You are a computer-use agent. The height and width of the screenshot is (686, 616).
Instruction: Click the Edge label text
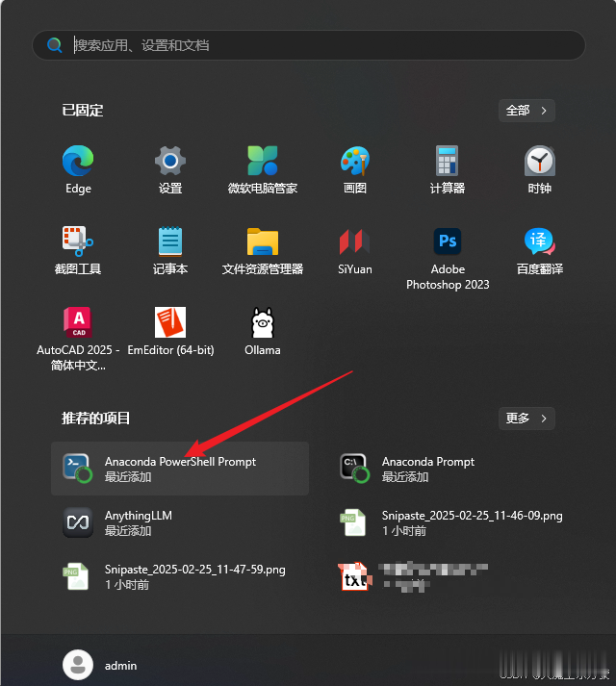pyautogui.click(x=78, y=189)
